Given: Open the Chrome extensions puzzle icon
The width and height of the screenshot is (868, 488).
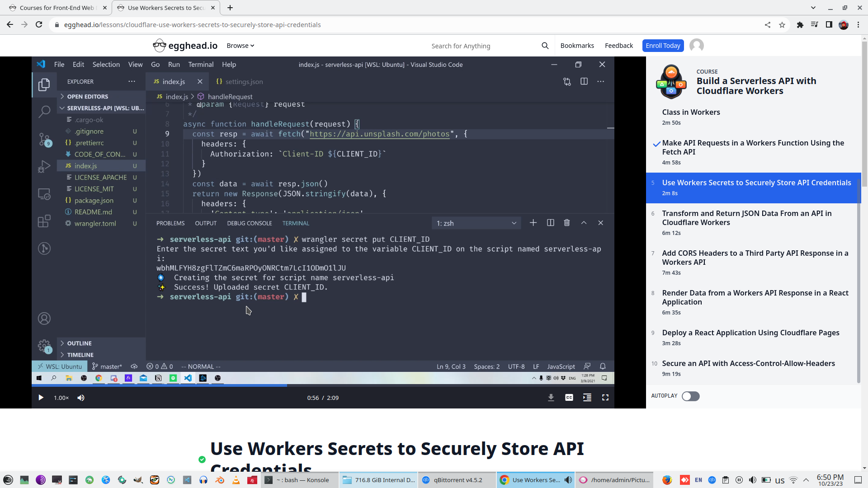Looking at the screenshot, I should (x=800, y=25).
